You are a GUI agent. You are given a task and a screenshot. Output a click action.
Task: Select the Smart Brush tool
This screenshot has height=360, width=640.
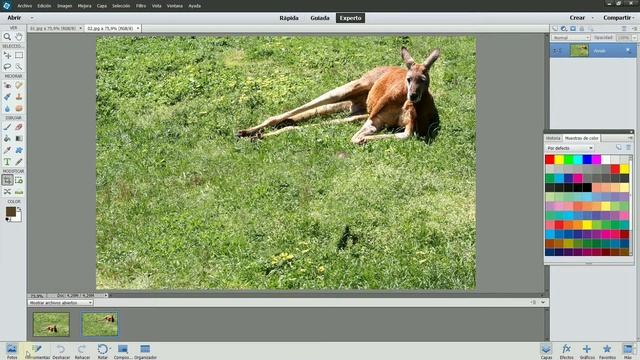[7, 97]
